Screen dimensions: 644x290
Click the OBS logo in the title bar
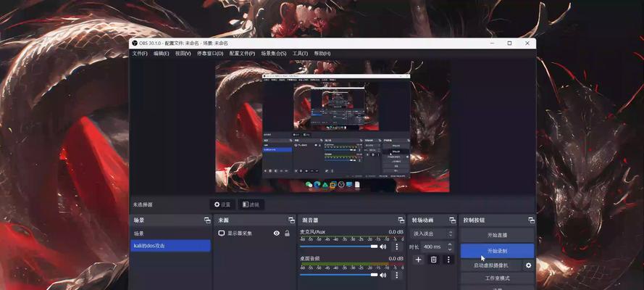point(134,43)
